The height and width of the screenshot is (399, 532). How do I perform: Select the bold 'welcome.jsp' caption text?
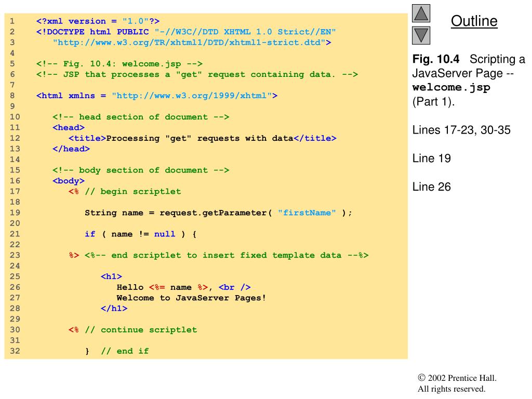[451, 87]
